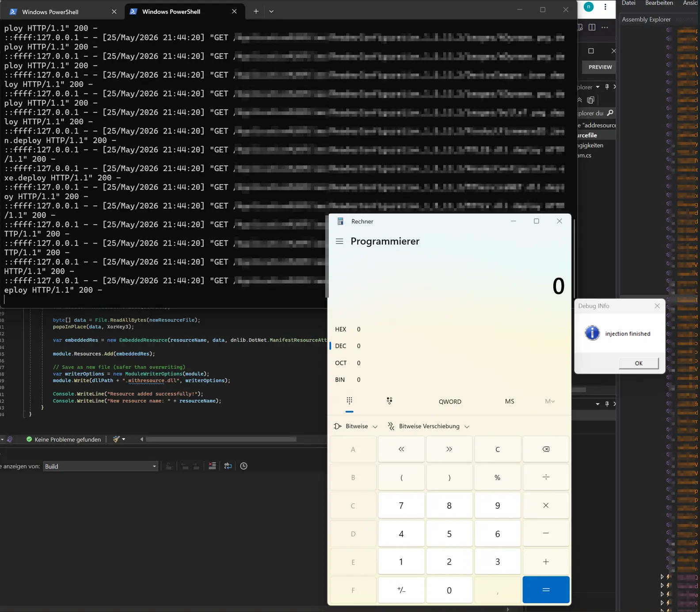This screenshot has height=612, width=700.
Task: Open the horizontal three-dot more options
Action: coord(605,27)
